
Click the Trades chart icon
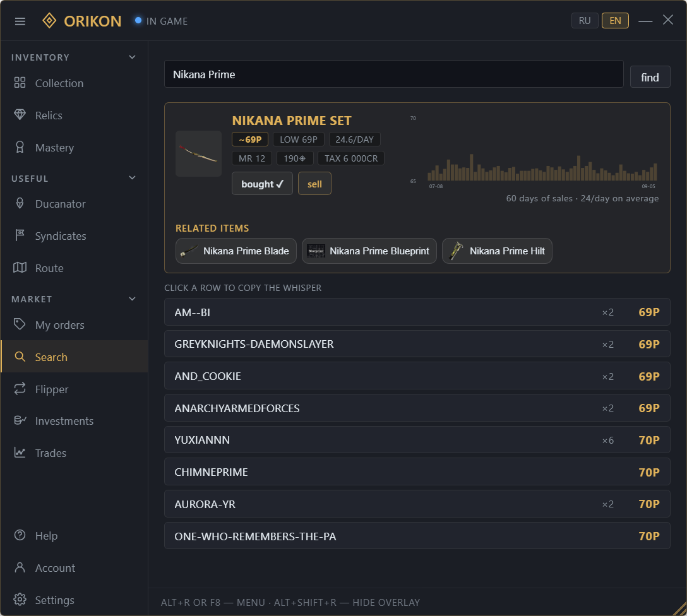[20, 453]
